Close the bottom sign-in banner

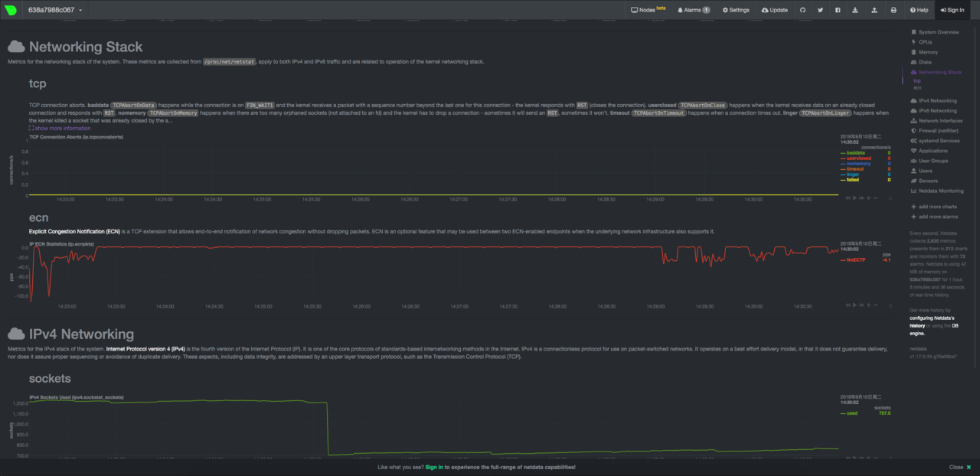(960, 467)
